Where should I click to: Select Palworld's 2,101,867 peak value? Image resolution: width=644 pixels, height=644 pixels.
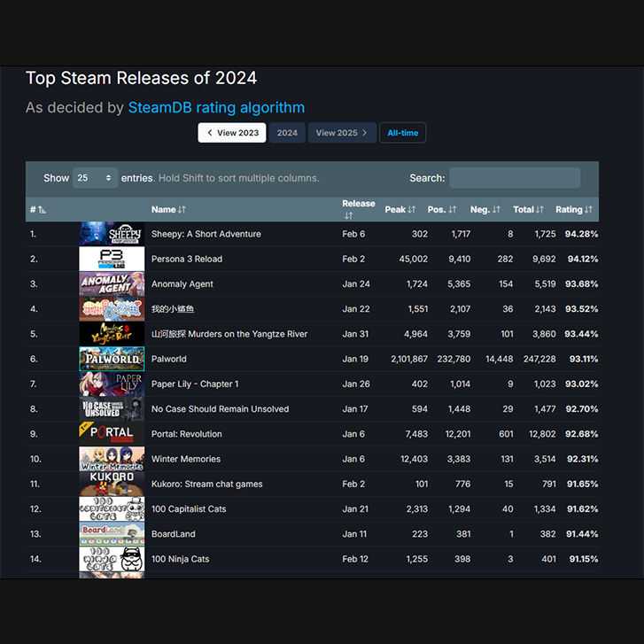point(409,359)
